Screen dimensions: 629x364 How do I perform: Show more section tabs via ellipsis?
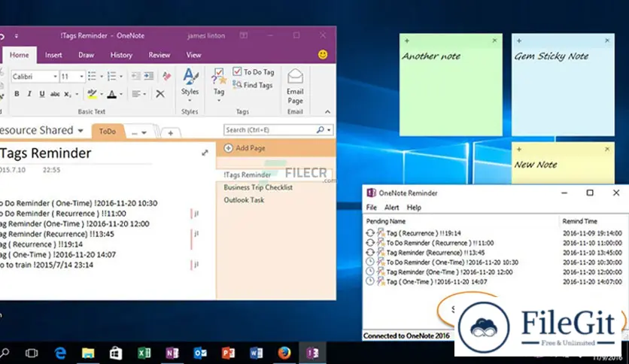point(138,132)
